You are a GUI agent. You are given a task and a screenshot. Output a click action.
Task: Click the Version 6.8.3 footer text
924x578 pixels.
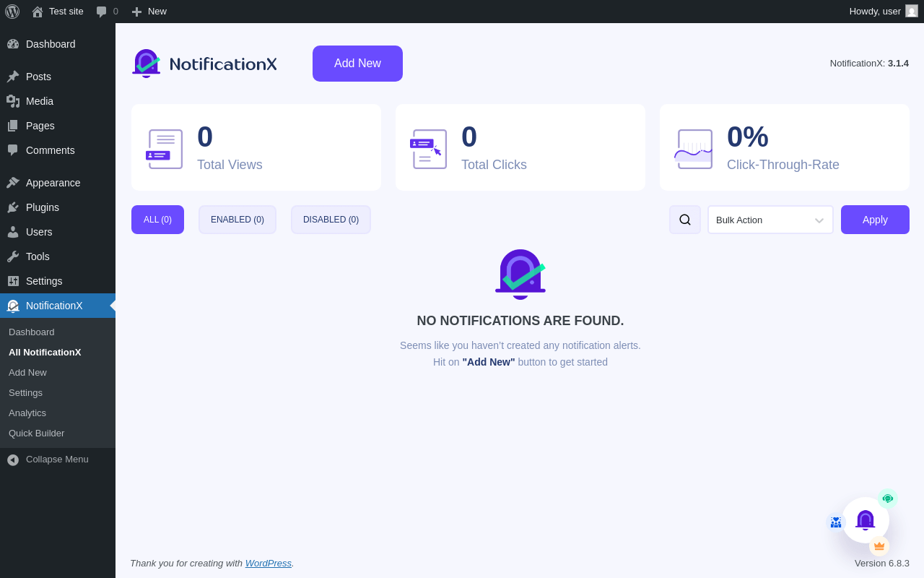(x=882, y=563)
